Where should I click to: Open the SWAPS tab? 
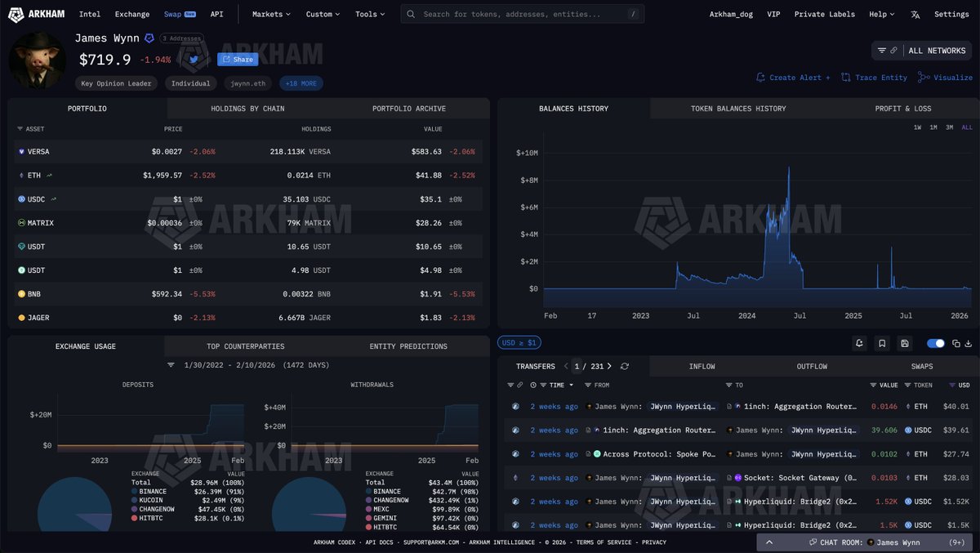tap(922, 367)
